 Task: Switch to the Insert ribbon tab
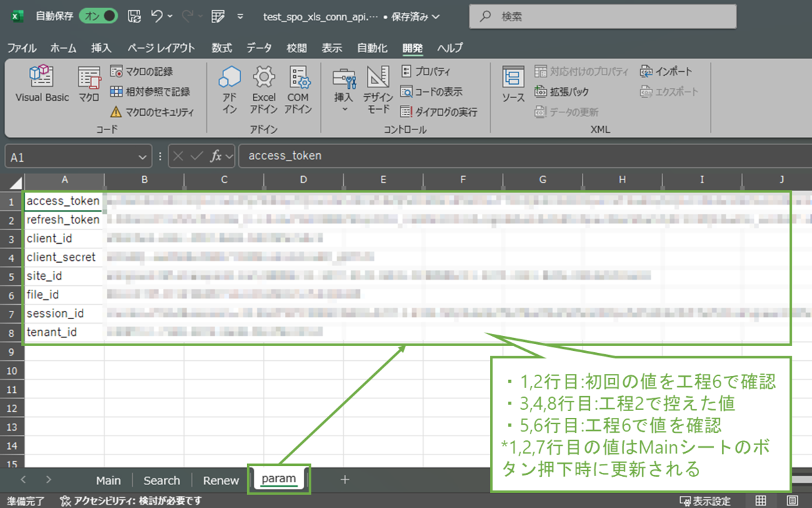(x=101, y=48)
